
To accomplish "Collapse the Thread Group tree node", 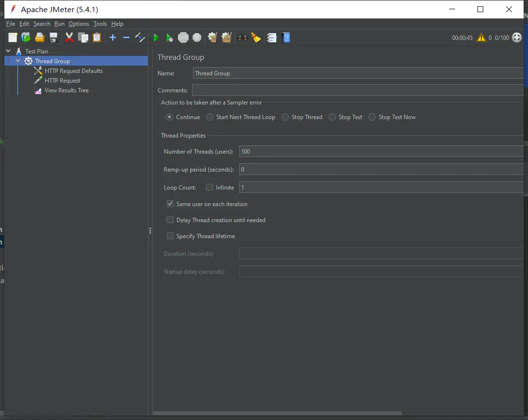I will click(18, 61).
